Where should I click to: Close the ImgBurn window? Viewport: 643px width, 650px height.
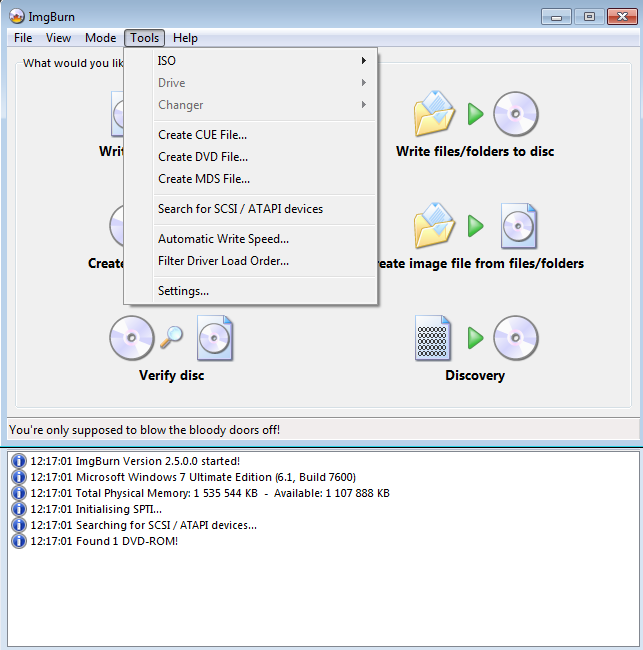(622, 17)
